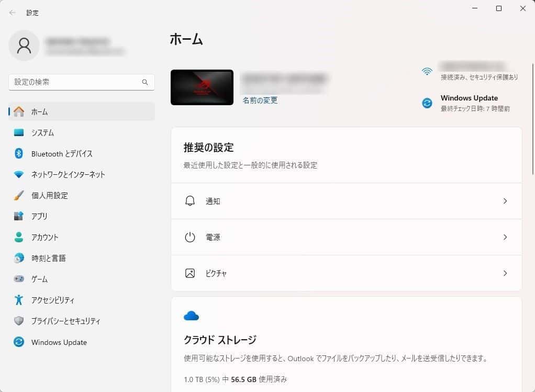Click the システム monitor icon
The height and width of the screenshot is (392, 535).
coord(19,132)
